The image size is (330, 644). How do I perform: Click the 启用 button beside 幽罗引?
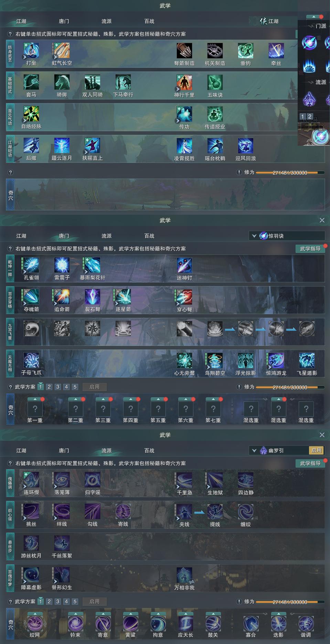(x=317, y=450)
